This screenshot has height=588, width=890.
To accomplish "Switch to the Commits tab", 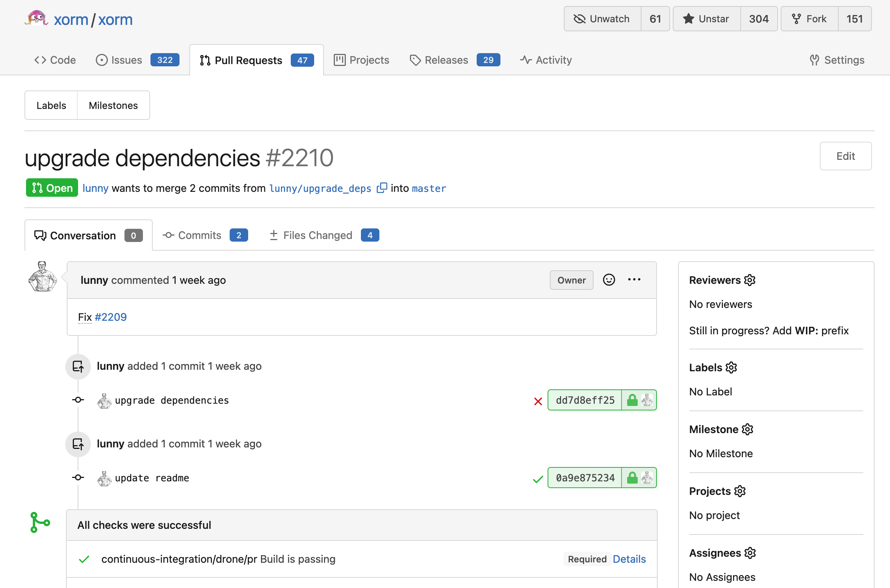I will (x=199, y=235).
